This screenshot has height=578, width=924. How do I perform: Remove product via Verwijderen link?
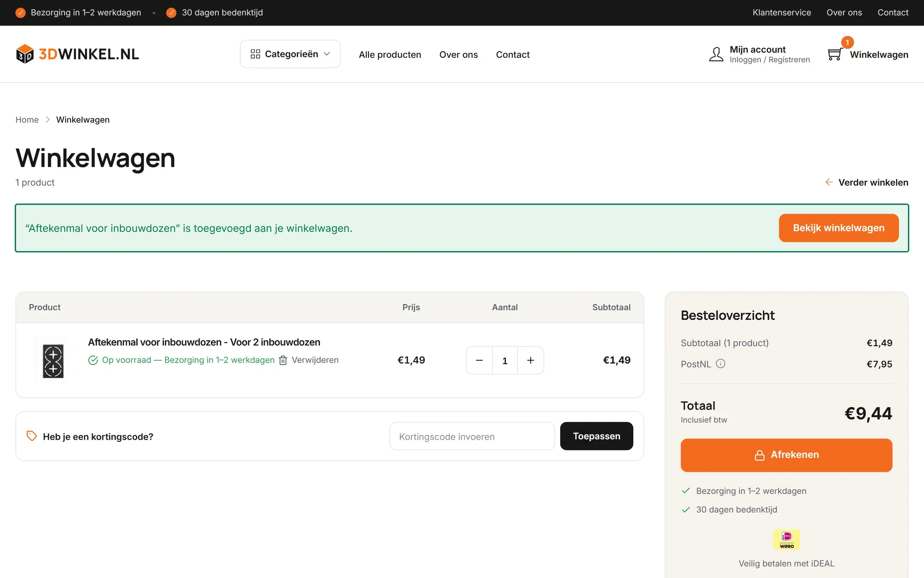315,360
